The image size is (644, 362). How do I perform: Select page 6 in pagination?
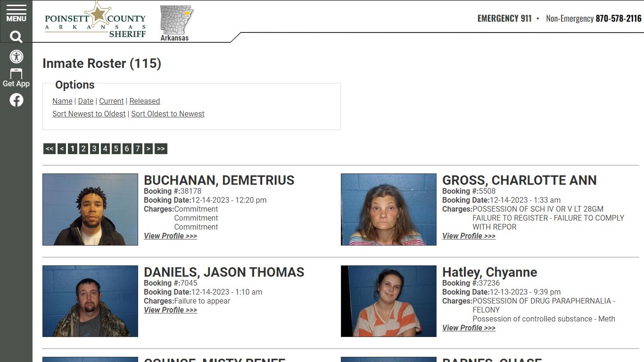[x=127, y=149]
